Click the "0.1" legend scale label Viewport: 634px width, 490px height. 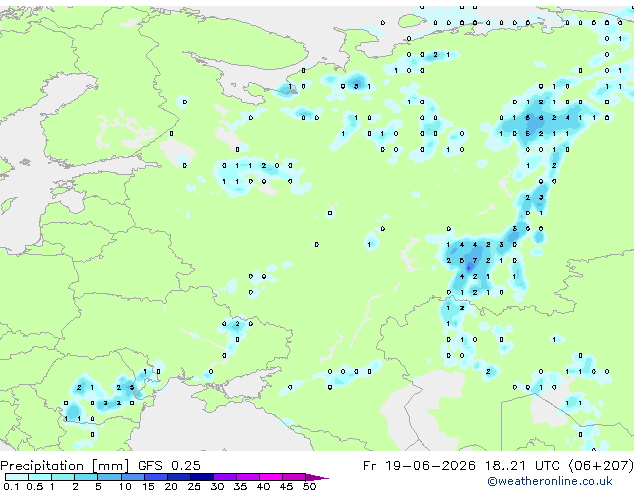pos(11,486)
